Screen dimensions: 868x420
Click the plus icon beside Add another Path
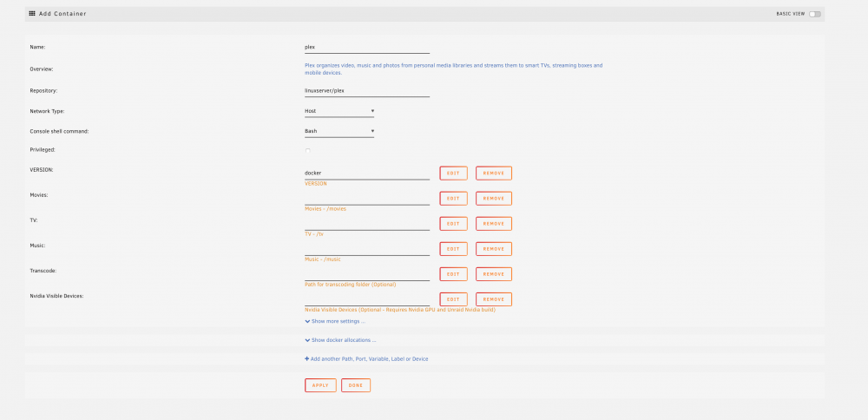tap(306, 358)
